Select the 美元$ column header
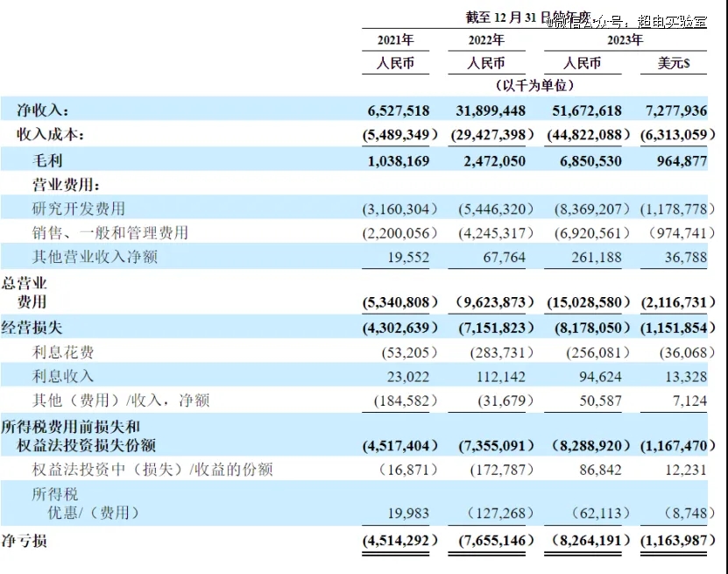Viewport: 728px width, 574px height. [x=675, y=64]
